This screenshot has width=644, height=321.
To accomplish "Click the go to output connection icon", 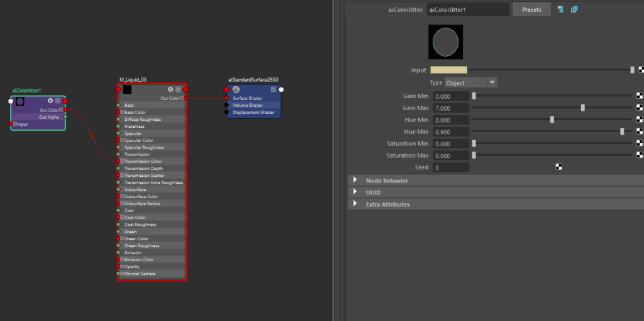I will (x=574, y=9).
